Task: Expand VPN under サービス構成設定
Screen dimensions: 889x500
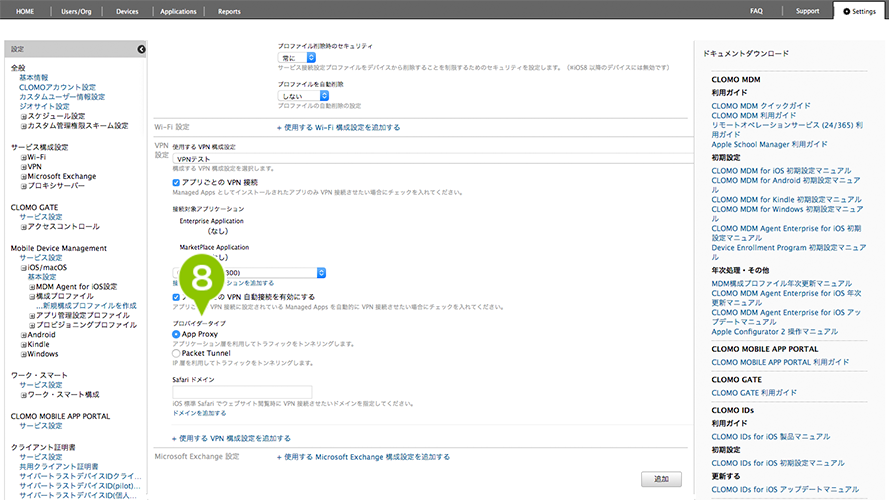Action: click(24, 167)
